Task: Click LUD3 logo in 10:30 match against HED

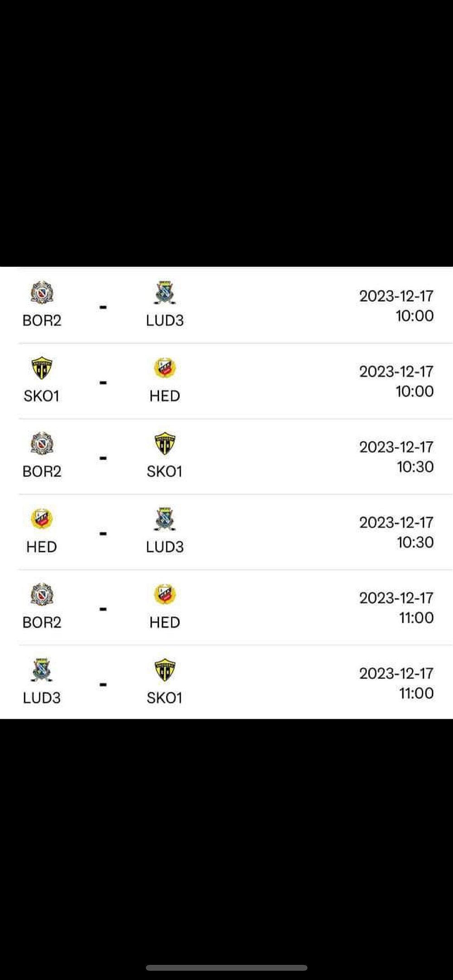Action: click(x=164, y=519)
